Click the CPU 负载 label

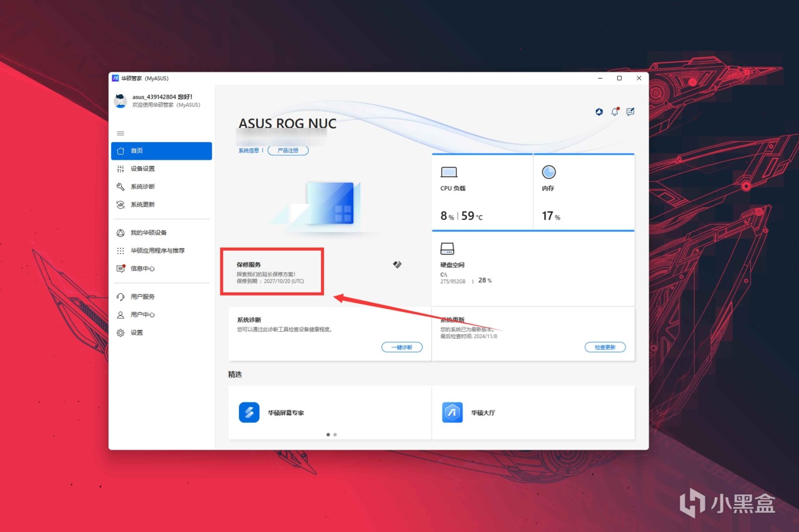coord(453,188)
